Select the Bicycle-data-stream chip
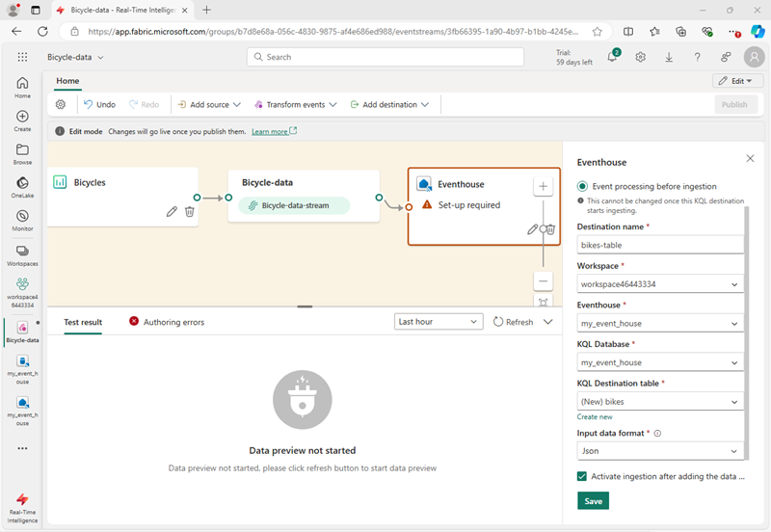 (x=294, y=205)
